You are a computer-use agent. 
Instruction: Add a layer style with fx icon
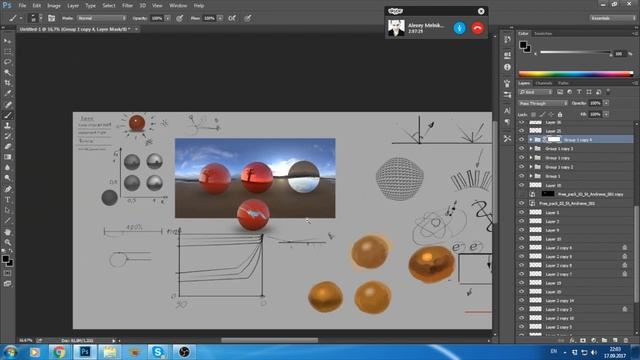pyautogui.click(x=572, y=340)
